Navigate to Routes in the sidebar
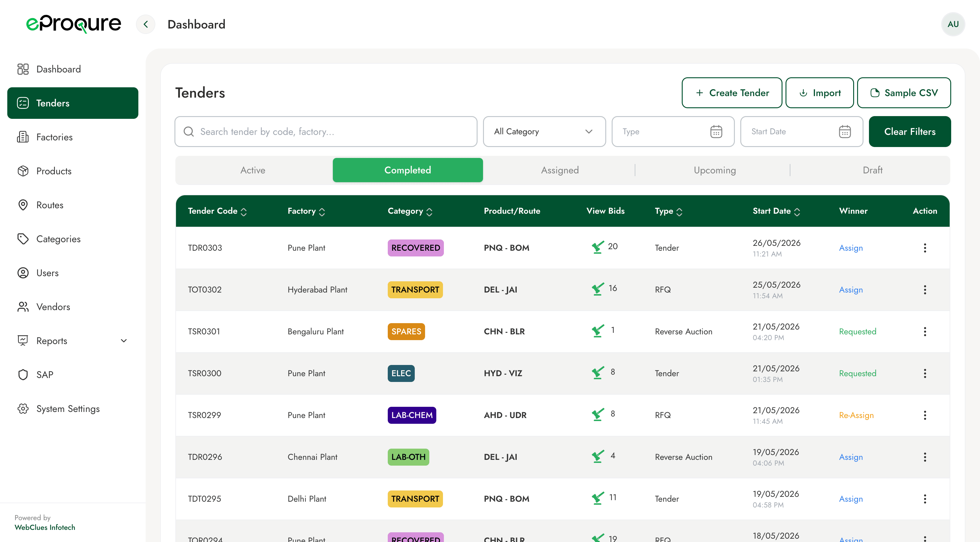Image resolution: width=980 pixels, height=542 pixels. pyautogui.click(x=73, y=205)
